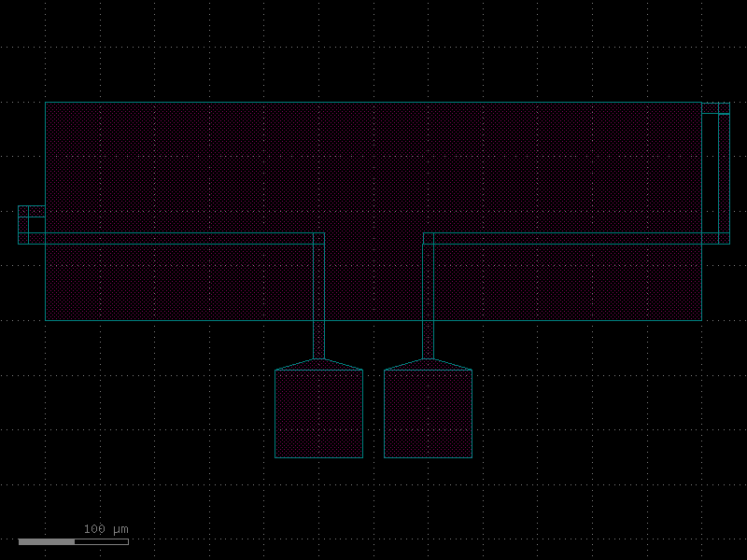The height and width of the screenshot is (560, 747).
Task: Click the scale bar under the 100 µm label
Action: point(74,542)
